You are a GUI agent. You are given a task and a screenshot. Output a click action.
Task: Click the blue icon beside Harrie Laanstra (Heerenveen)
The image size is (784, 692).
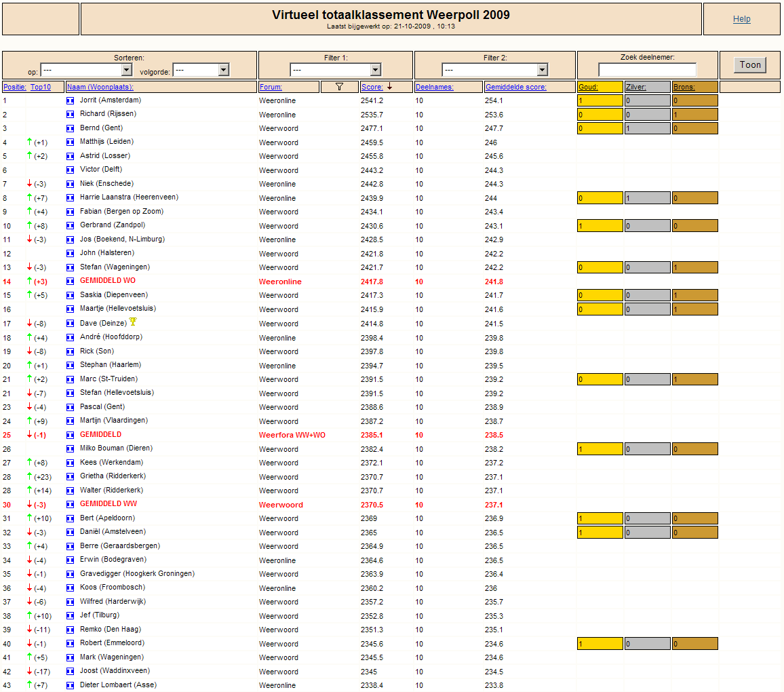[70, 198]
